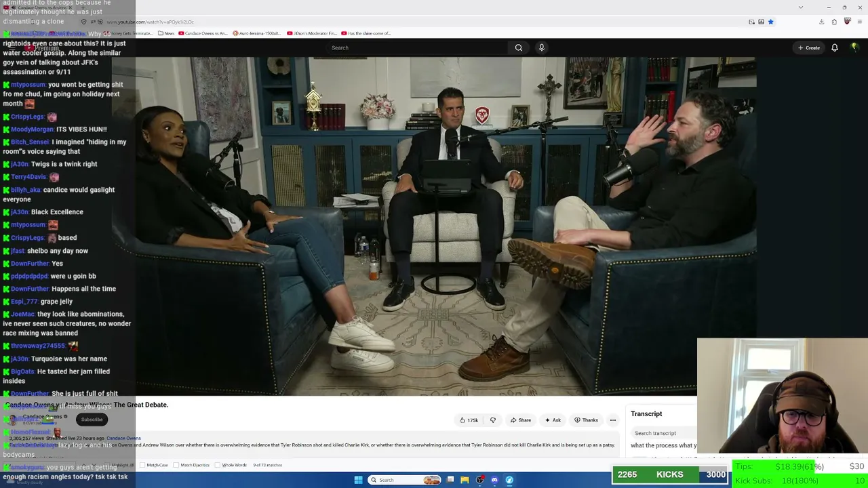Open the browser hamburger application menu

click(x=860, y=22)
